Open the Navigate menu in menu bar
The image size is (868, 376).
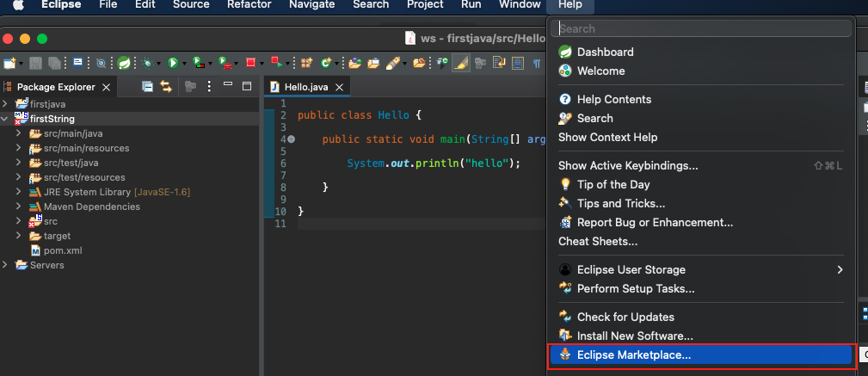click(311, 5)
